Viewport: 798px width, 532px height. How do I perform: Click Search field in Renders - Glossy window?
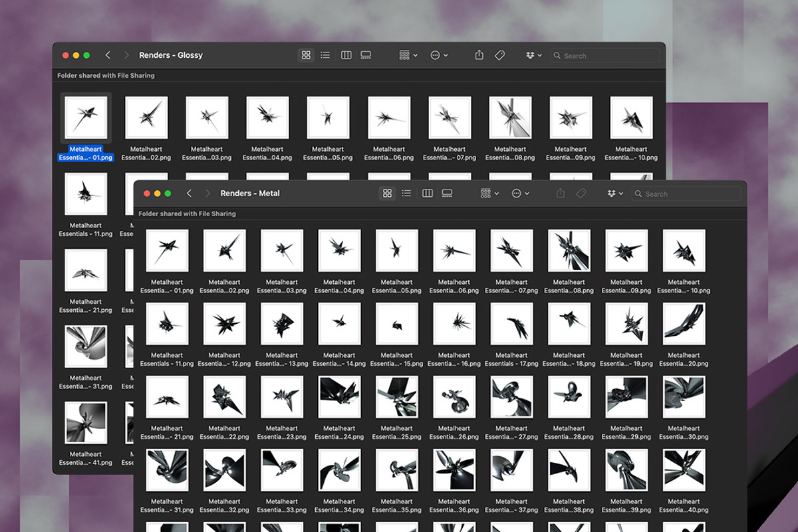click(604, 56)
